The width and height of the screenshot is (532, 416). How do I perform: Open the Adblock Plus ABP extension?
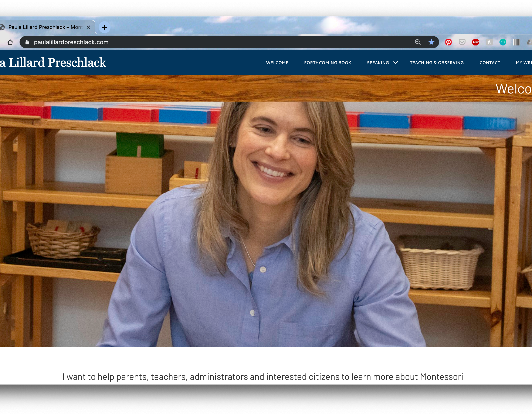(475, 42)
